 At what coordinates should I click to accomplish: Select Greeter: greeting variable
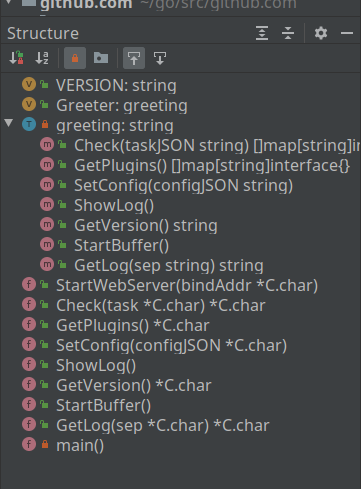(x=122, y=105)
